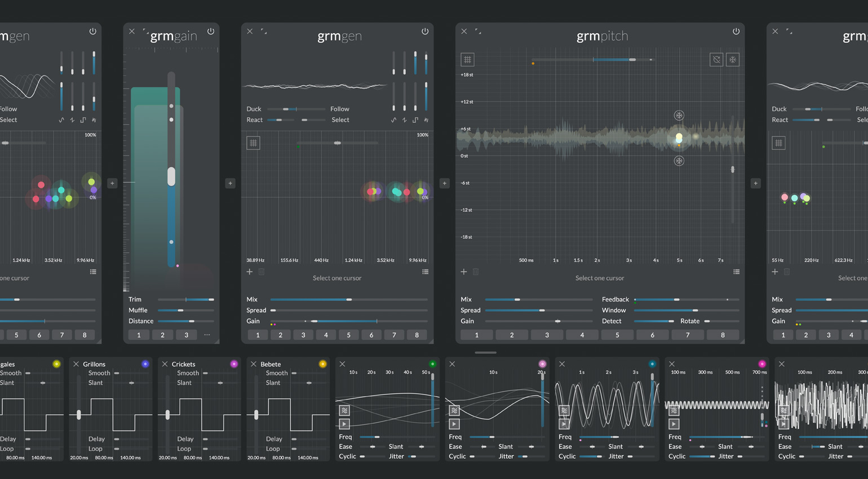
Task: Toggle power of the grmpitch plugin
Action: [736, 32]
